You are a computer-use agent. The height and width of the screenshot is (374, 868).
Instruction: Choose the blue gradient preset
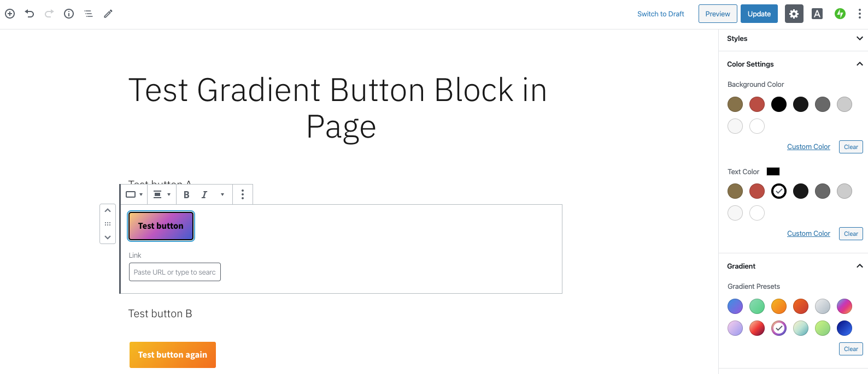[x=735, y=306]
